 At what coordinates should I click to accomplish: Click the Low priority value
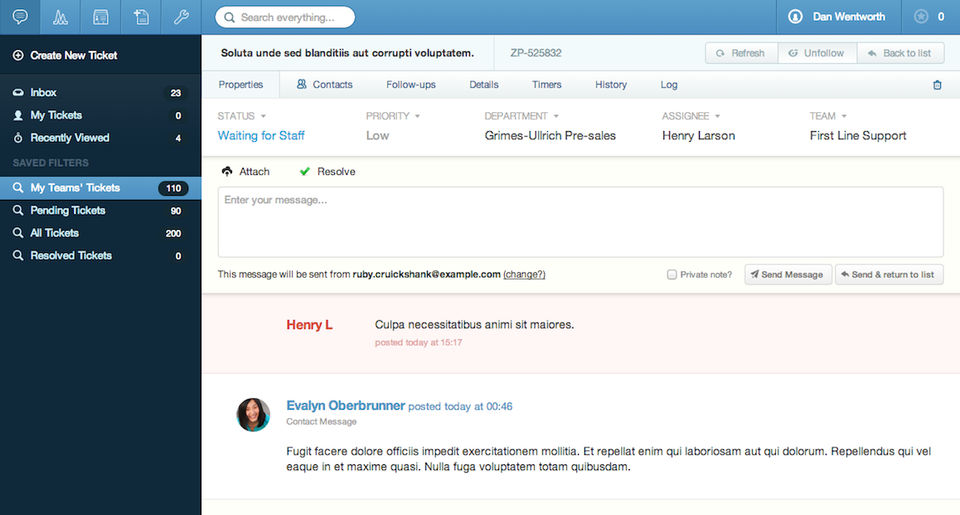coord(377,135)
